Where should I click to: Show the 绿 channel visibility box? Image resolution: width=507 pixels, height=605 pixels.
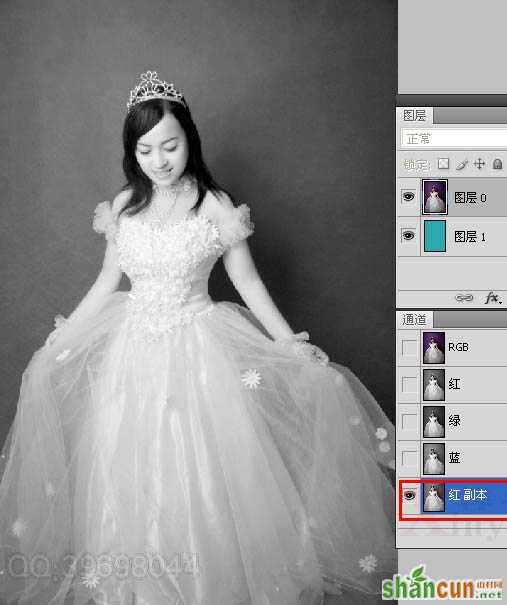click(x=409, y=421)
